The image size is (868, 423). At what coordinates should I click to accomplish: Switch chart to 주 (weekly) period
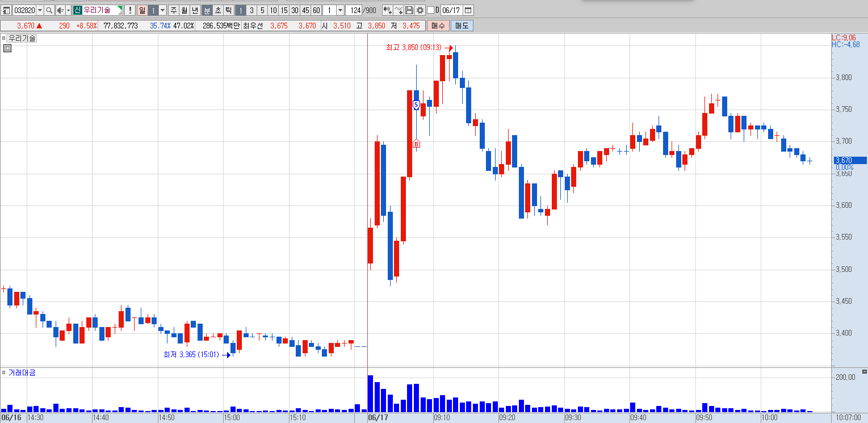click(x=174, y=10)
